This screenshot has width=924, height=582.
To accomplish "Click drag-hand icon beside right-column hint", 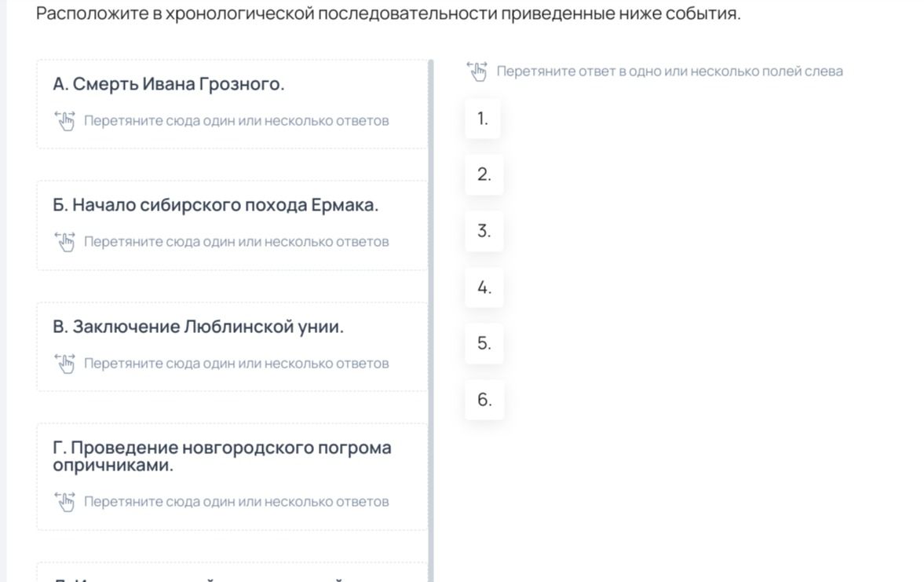I will 477,71.
